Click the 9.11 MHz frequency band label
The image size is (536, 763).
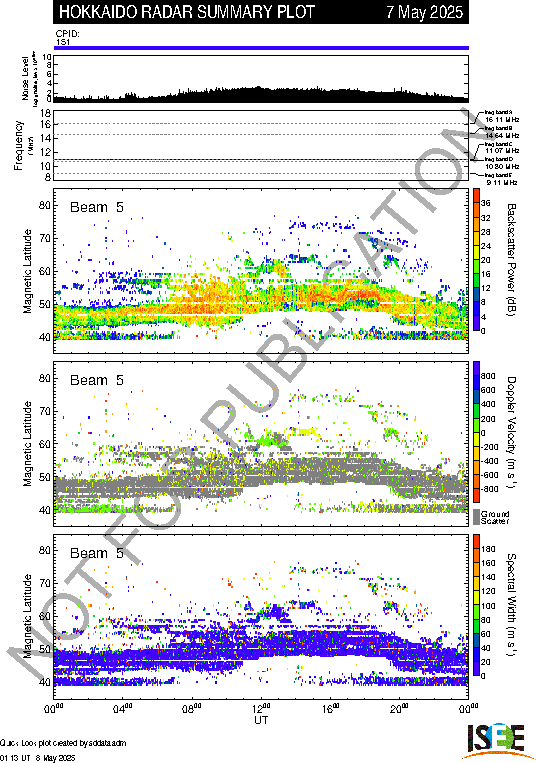click(x=503, y=182)
